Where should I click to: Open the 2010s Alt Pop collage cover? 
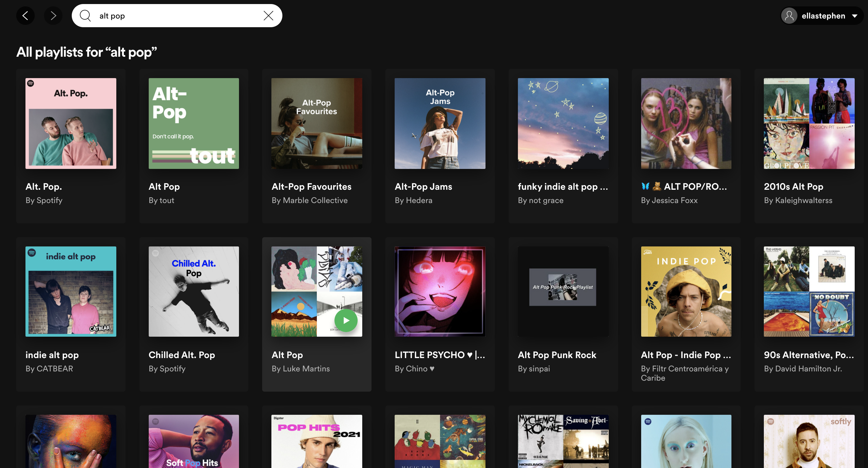pyautogui.click(x=809, y=123)
